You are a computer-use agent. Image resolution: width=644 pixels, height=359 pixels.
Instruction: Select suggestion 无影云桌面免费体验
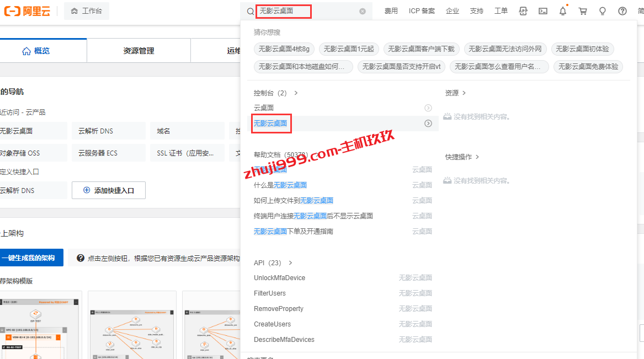[588, 67]
